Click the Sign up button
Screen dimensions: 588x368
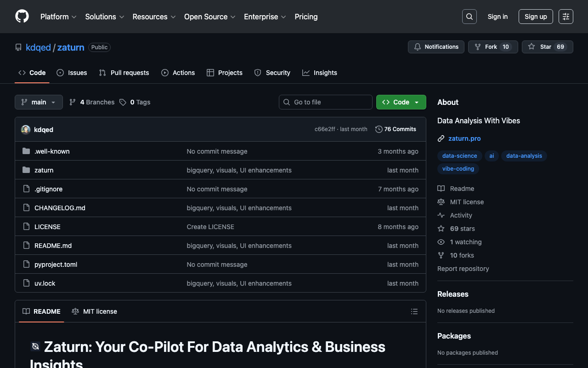[536, 17]
